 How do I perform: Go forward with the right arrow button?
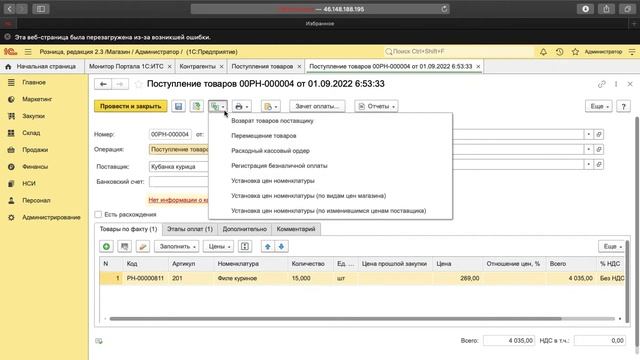pyautogui.click(x=120, y=84)
